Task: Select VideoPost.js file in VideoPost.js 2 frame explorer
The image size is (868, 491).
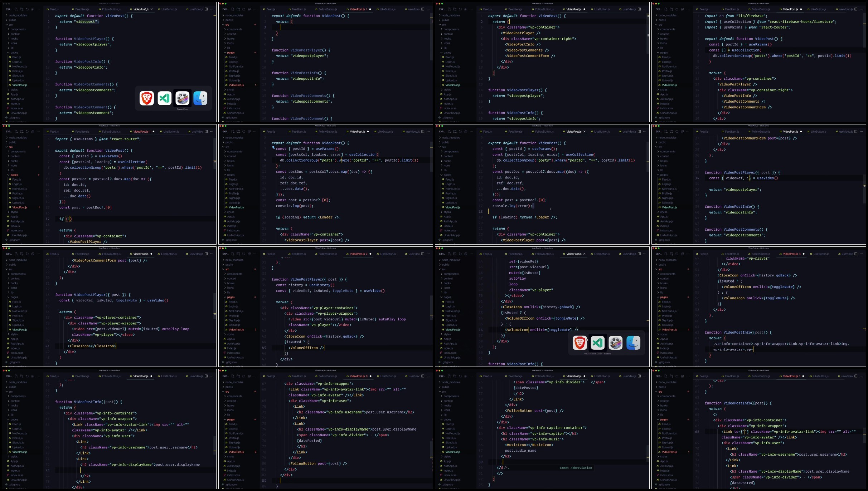Action: click(234, 330)
